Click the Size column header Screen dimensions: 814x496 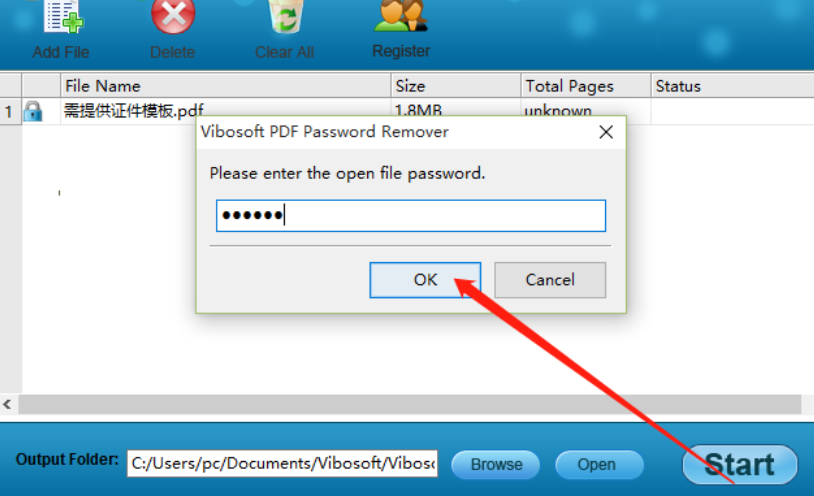[x=455, y=86]
